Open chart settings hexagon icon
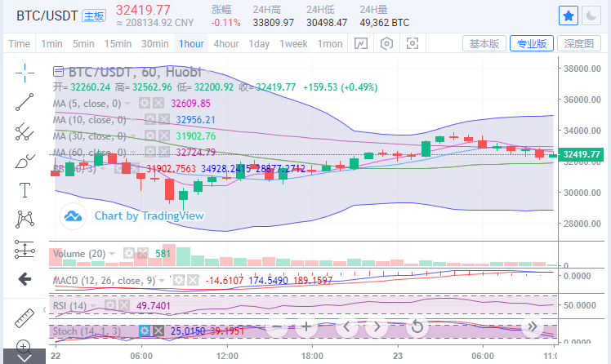The height and width of the screenshot is (364, 611). (386, 43)
